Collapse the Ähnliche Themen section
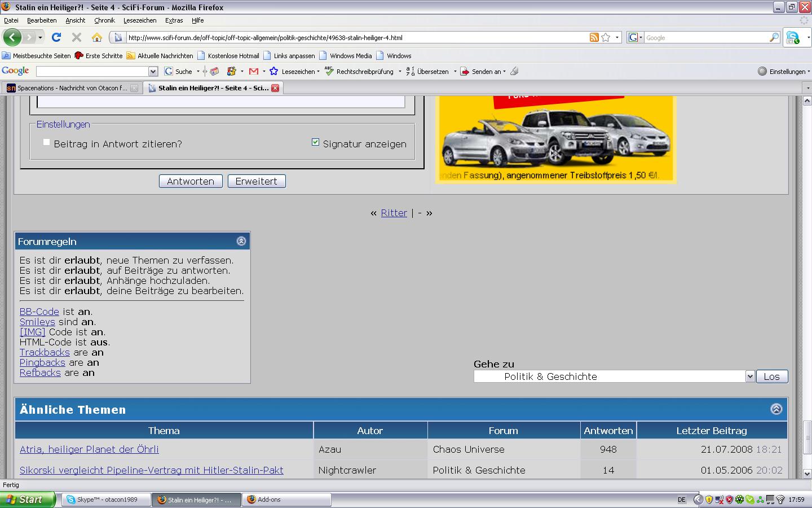The width and height of the screenshot is (812, 508). [x=776, y=410]
